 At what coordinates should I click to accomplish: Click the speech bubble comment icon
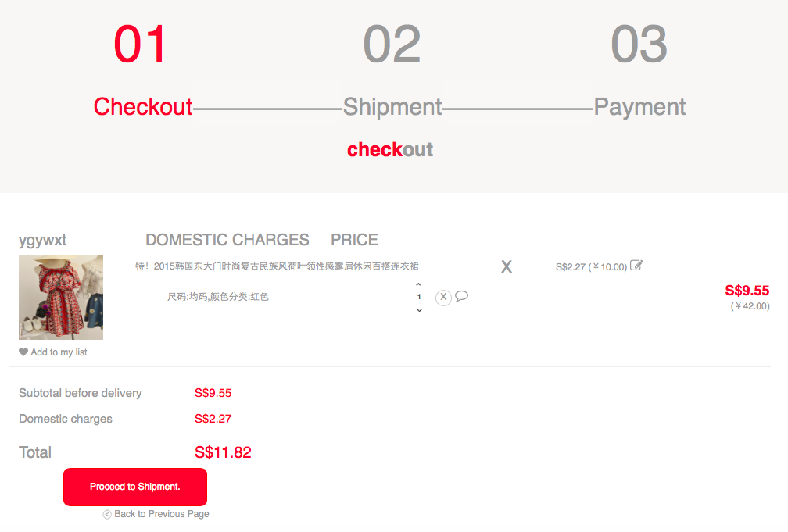pos(461,296)
